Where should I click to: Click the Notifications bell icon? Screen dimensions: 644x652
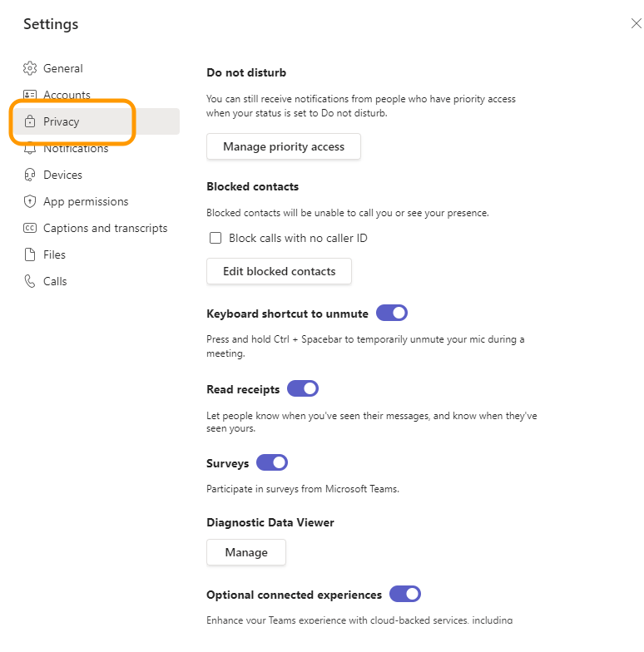(x=31, y=149)
